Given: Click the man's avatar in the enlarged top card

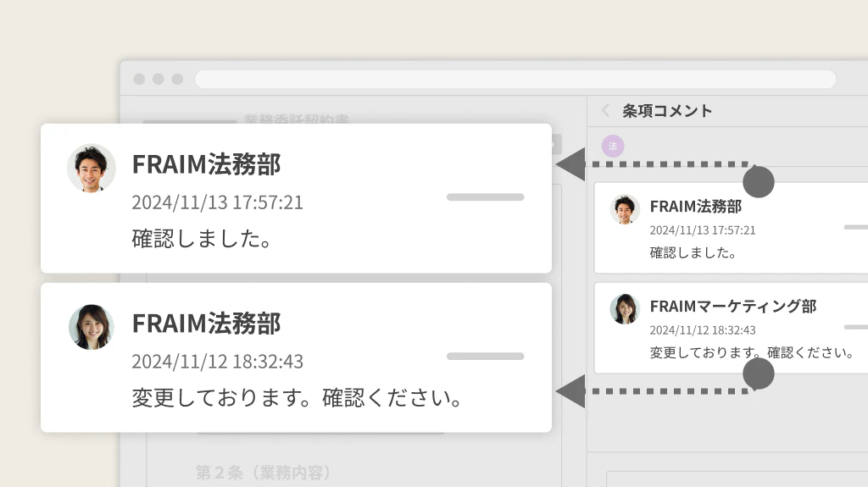Looking at the screenshot, I should [x=92, y=168].
